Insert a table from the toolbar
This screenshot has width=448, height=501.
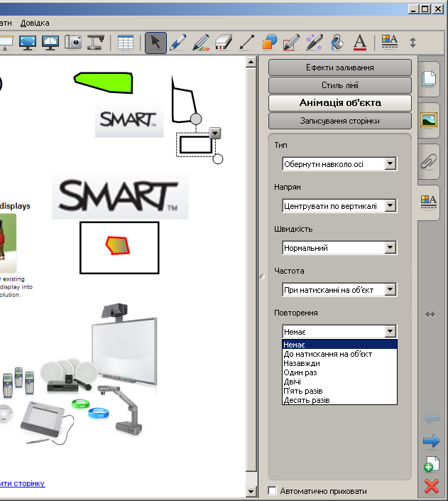coord(126,43)
